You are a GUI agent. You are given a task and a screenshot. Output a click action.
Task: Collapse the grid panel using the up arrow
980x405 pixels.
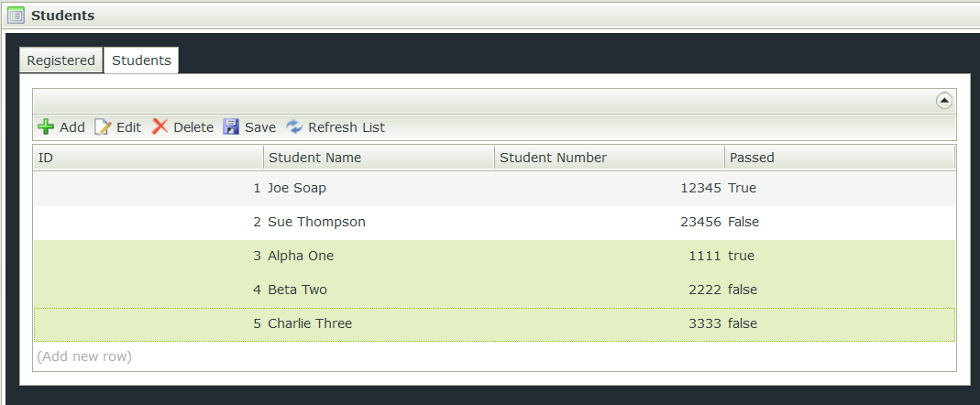pos(944,101)
